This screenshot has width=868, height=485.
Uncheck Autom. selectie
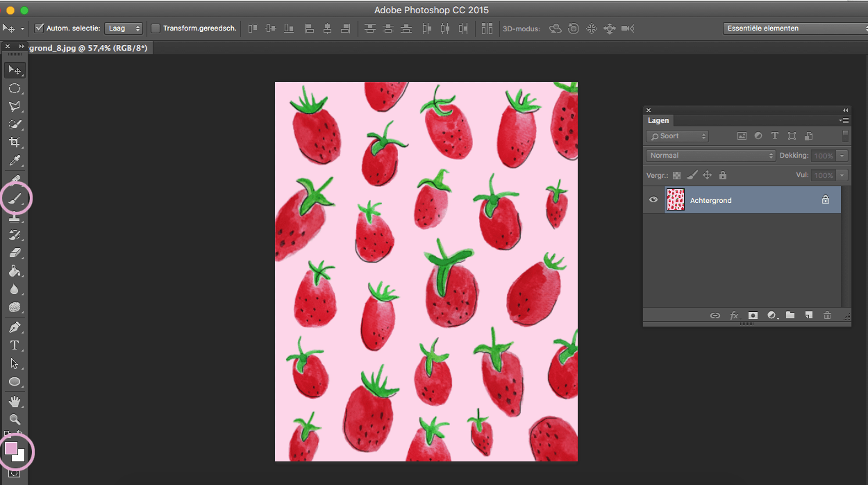pos(40,28)
